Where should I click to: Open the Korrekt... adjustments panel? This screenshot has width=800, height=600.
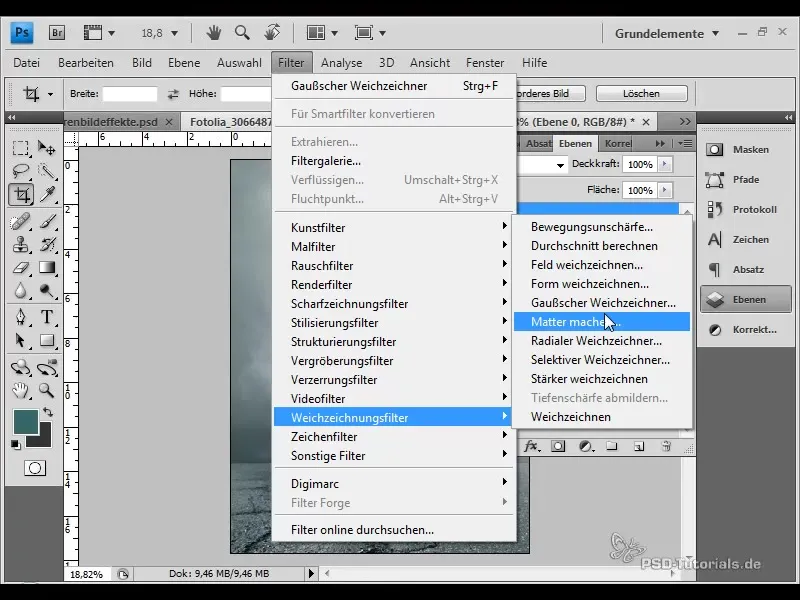coord(745,330)
